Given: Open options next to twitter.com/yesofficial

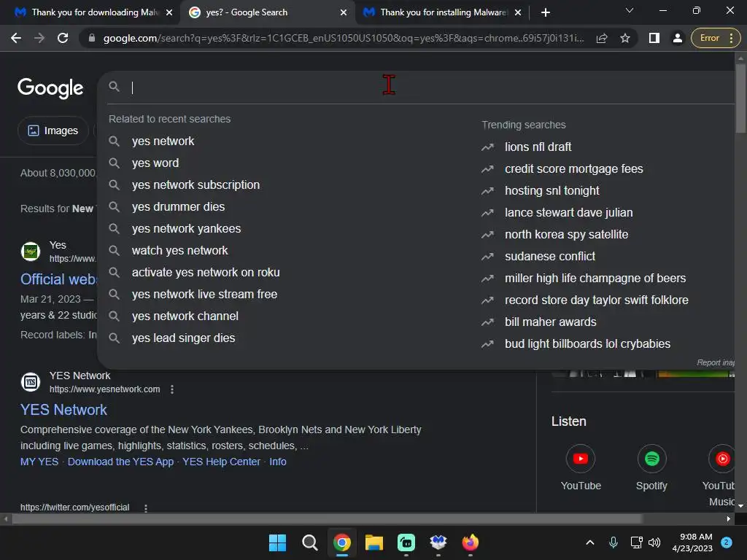Looking at the screenshot, I should [146, 507].
